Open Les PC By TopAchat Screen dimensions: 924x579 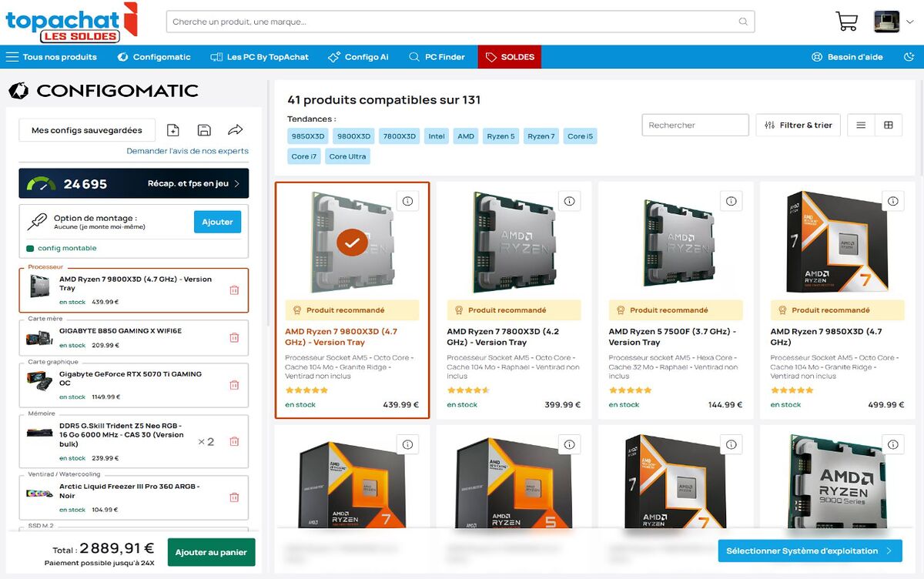click(259, 57)
